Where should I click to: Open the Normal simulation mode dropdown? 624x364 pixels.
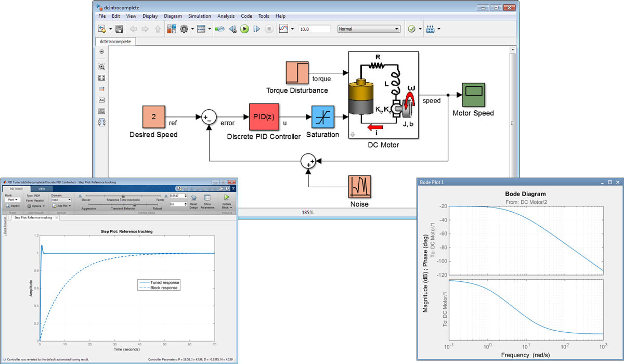[369, 29]
